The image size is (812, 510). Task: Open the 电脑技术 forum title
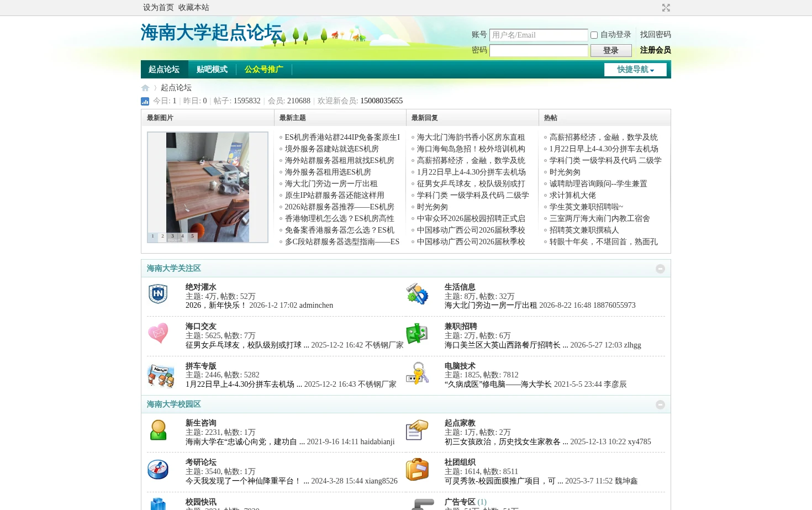pos(460,366)
